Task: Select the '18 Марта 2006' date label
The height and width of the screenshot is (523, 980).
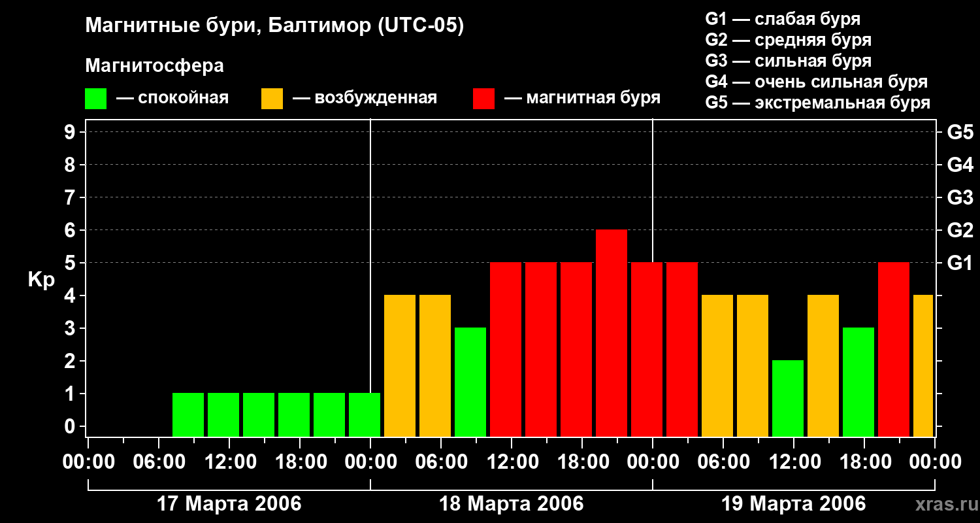Action: (x=512, y=504)
